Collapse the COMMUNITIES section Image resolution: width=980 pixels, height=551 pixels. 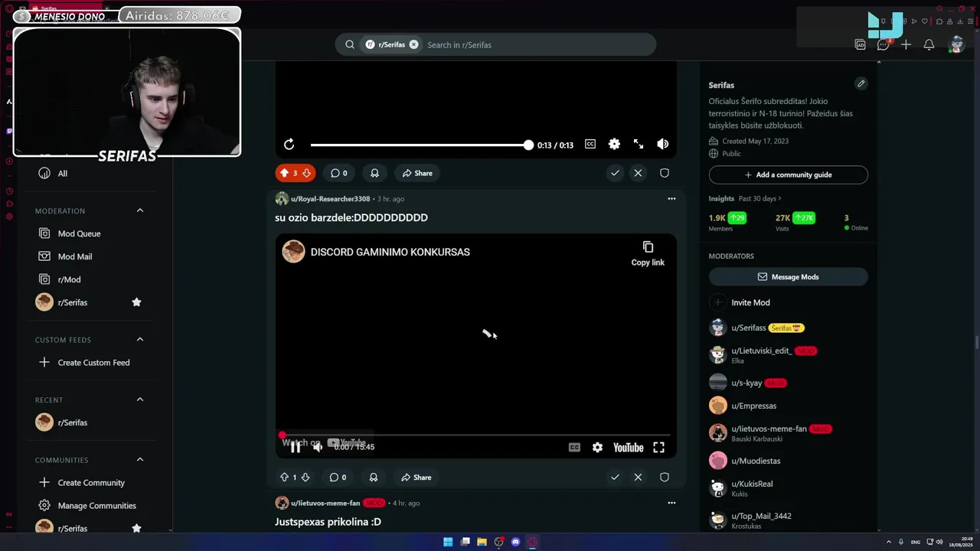140,460
